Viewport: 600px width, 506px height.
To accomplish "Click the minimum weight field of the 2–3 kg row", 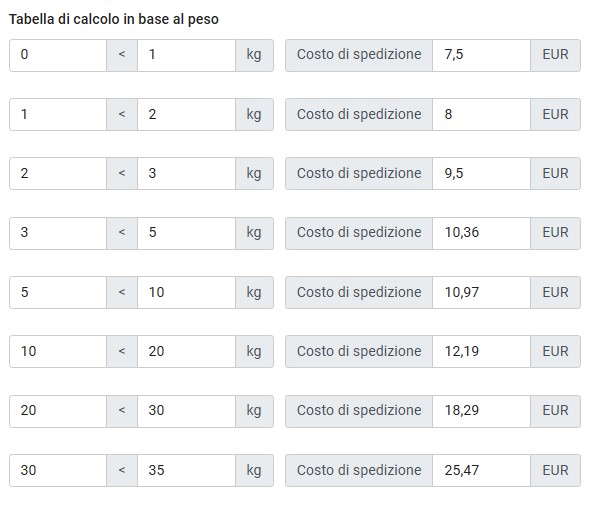I will [58, 173].
